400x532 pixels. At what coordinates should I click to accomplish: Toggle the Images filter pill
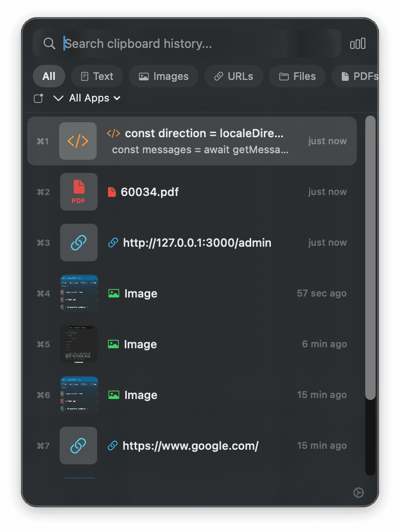pos(163,76)
